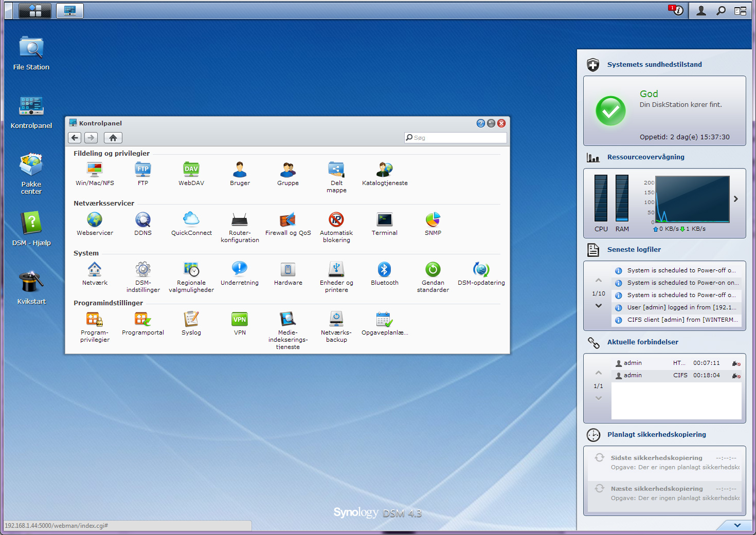Collapse widget panel with bottom chevron
Screen dimensions: 756x535
[x=737, y=525]
